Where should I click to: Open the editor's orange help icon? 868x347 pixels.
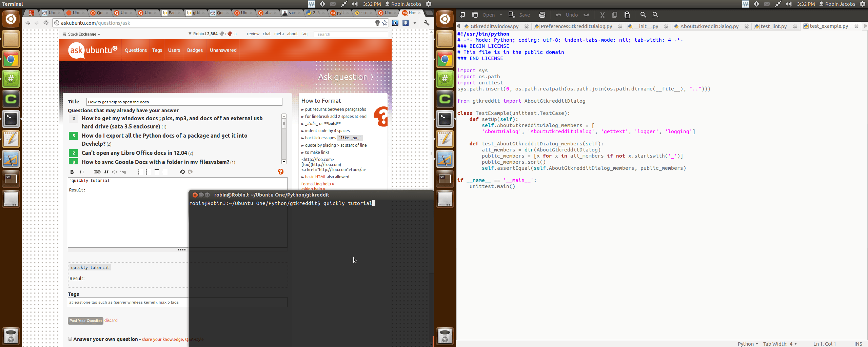(280, 172)
